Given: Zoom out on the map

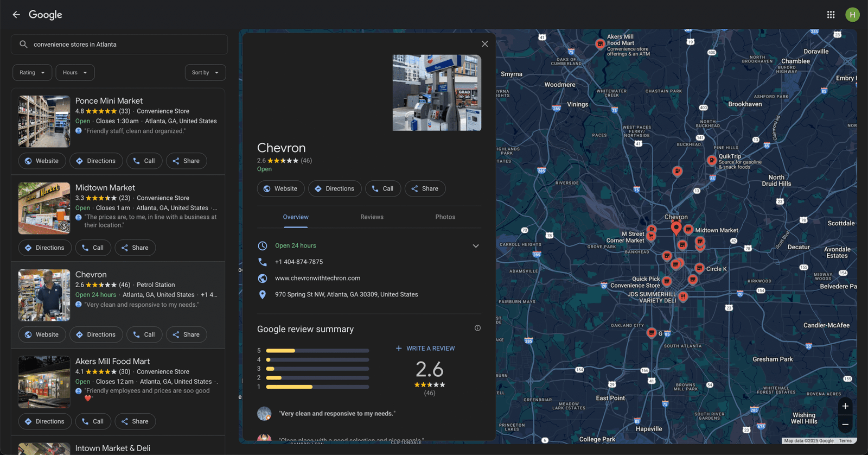Looking at the screenshot, I should pos(845,425).
